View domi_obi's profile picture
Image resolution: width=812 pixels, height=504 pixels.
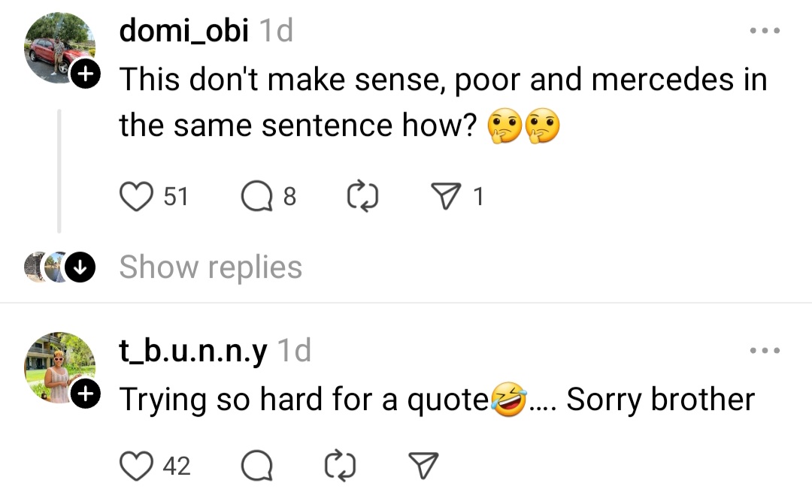coord(59,47)
